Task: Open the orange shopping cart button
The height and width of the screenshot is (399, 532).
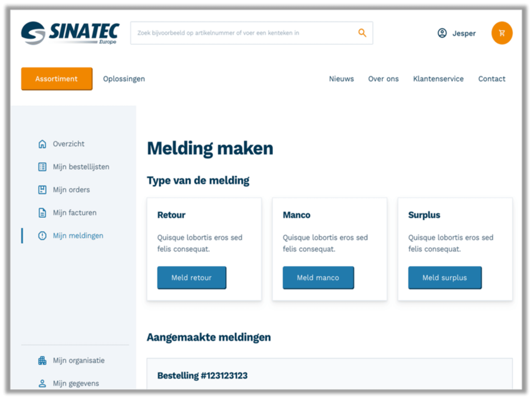Action: tap(502, 33)
